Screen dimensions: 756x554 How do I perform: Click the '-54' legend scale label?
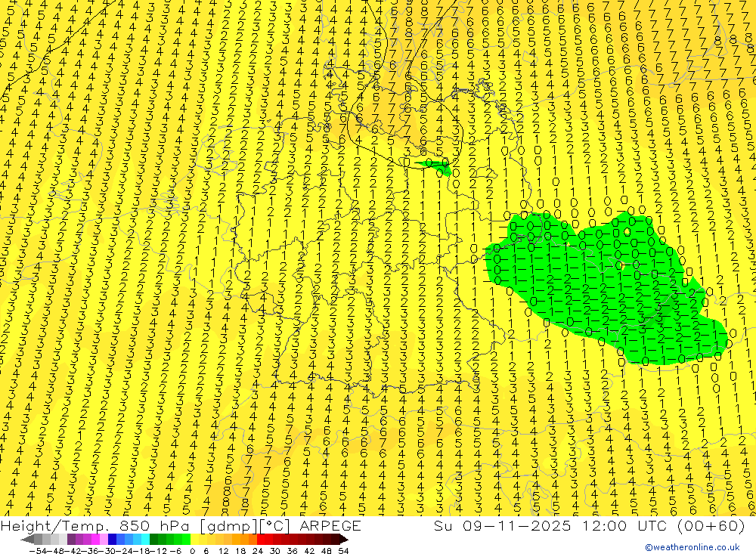point(38,551)
